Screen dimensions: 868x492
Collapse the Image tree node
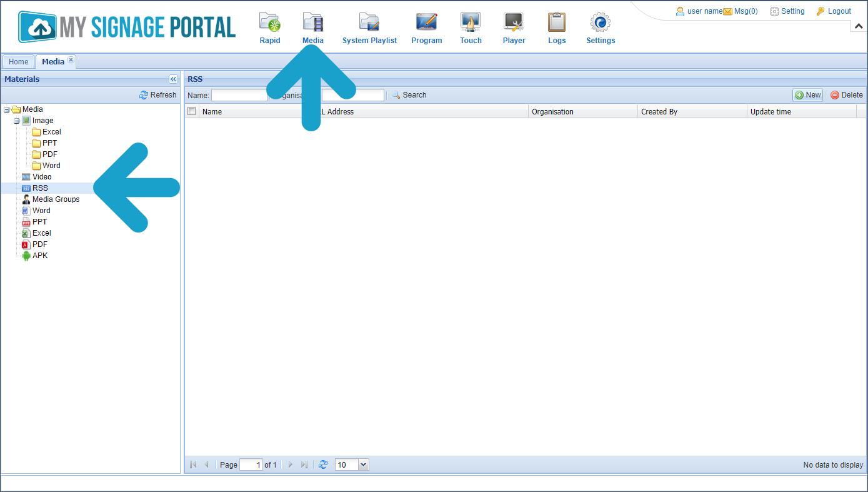(16, 121)
